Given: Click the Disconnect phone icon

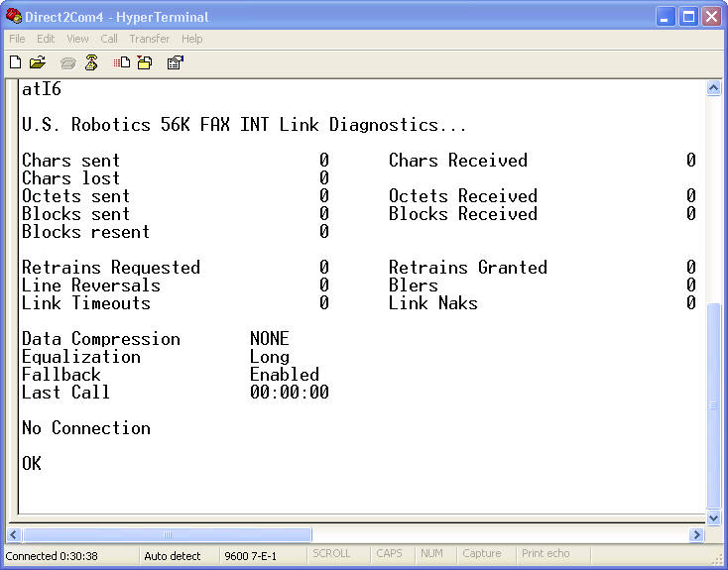Looking at the screenshot, I should tap(91, 62).
